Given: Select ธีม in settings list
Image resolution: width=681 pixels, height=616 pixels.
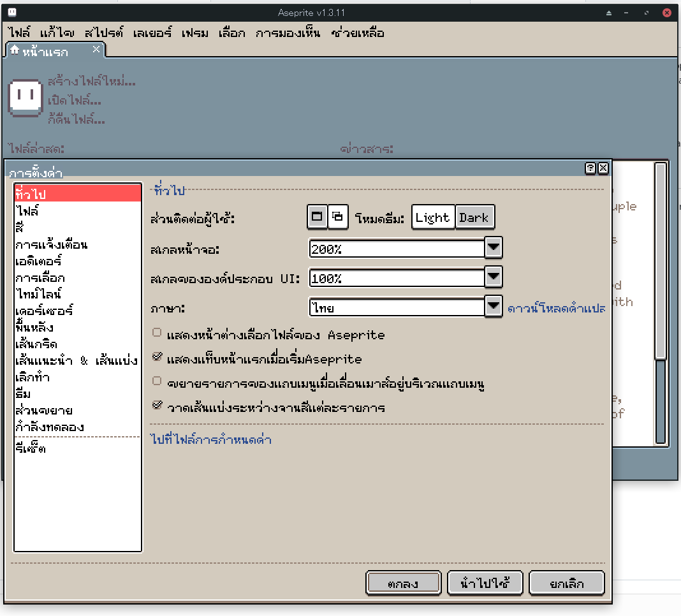Looking at the screenshot, I should (x=78, y=393).
